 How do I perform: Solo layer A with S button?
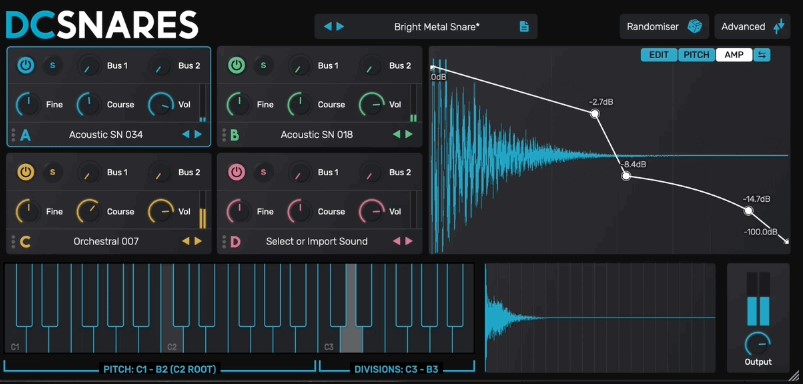[x=52, y=66]
